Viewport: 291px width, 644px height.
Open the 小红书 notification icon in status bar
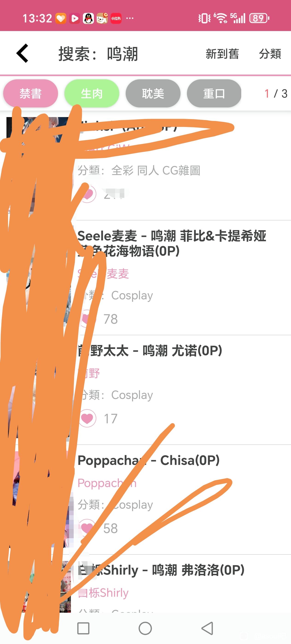click(x=116, y=18)
